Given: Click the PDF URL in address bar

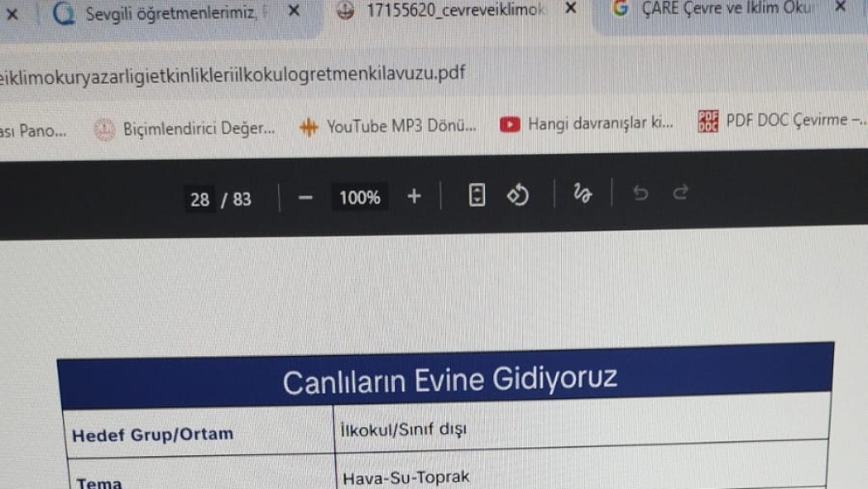Looking at the screenshot, I should (233, 74).
